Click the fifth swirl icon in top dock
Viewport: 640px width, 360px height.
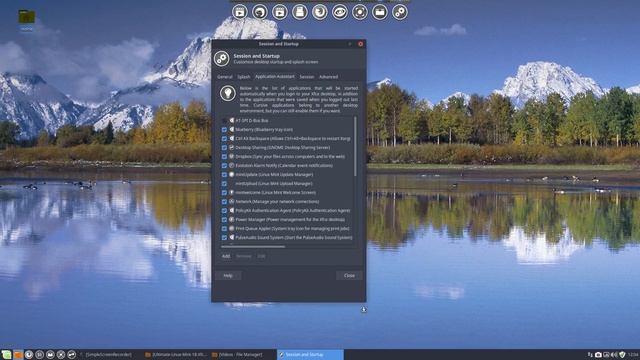click(320, 12)
